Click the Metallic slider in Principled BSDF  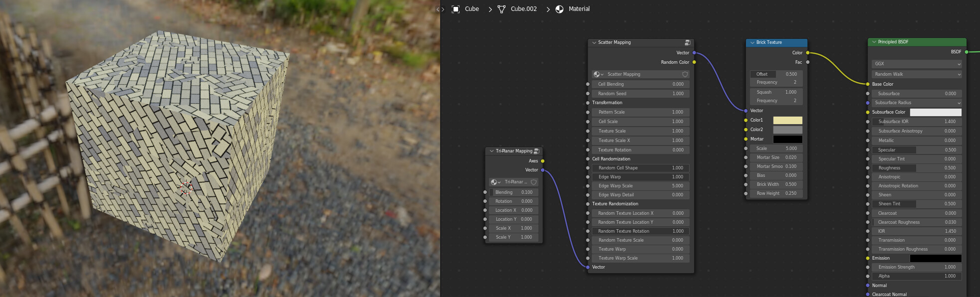[x=917, y=141]
